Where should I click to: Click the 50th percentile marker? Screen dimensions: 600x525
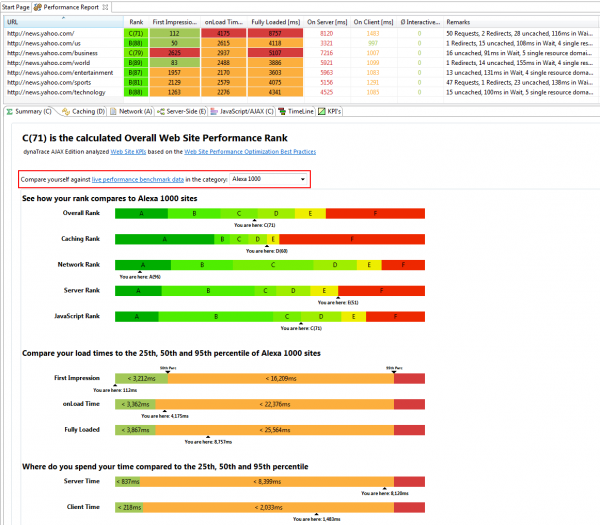tap(168, 369)
